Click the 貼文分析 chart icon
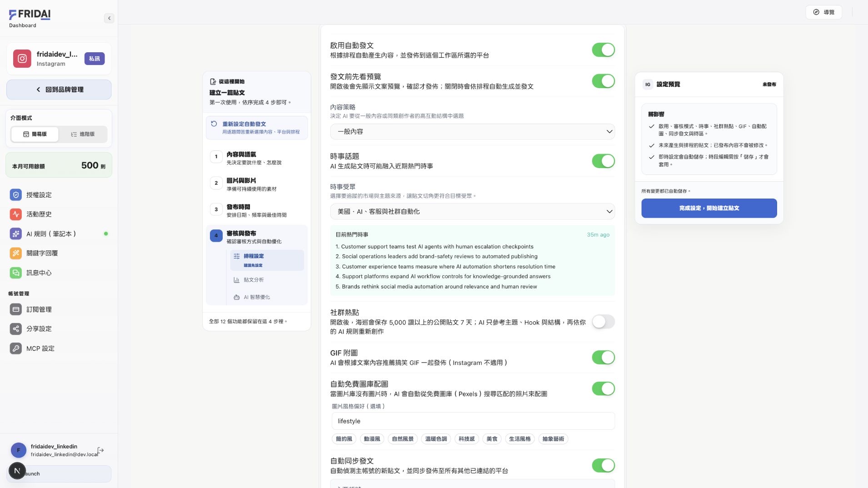Screen dimensions: 868x488 point(236,280)
